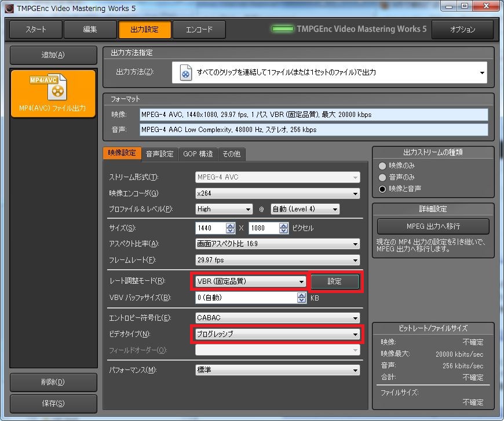
Task: Click the height 1080 stepper arrows
Action: point(284,228)
